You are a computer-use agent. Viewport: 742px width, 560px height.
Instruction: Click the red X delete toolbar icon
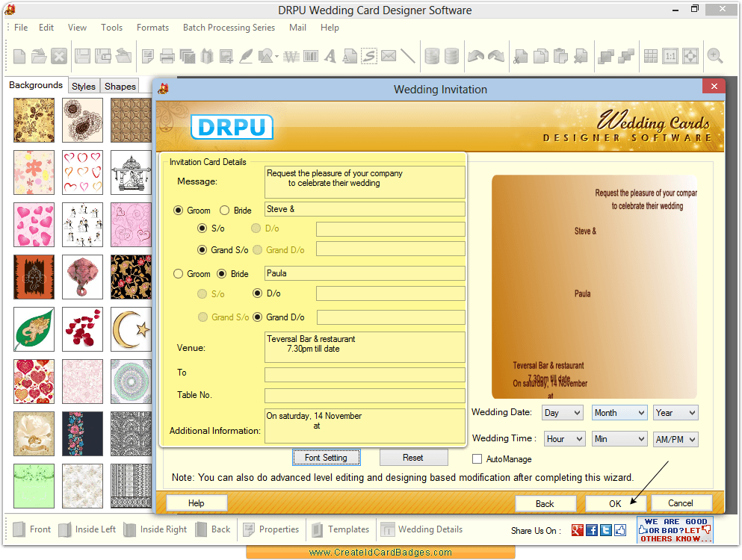tap(59, 56)
